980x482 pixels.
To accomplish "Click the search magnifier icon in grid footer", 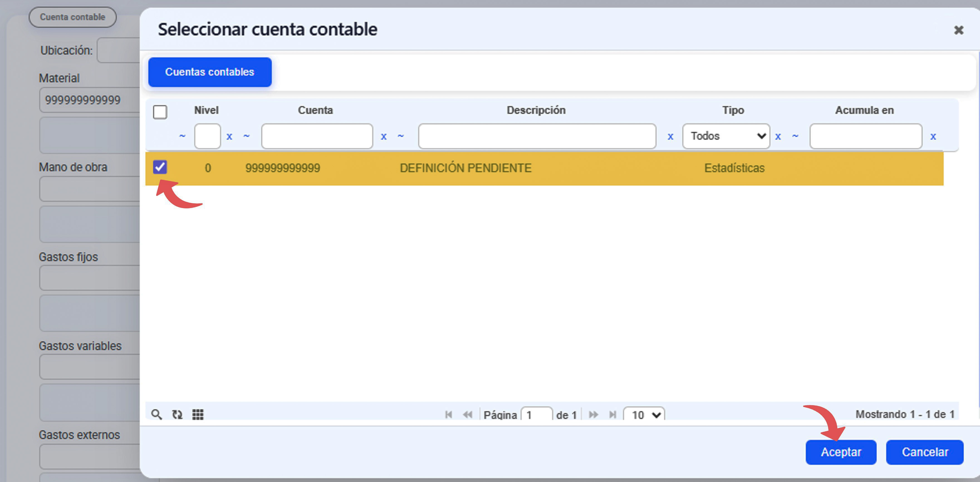I will (x=156, y=414).
